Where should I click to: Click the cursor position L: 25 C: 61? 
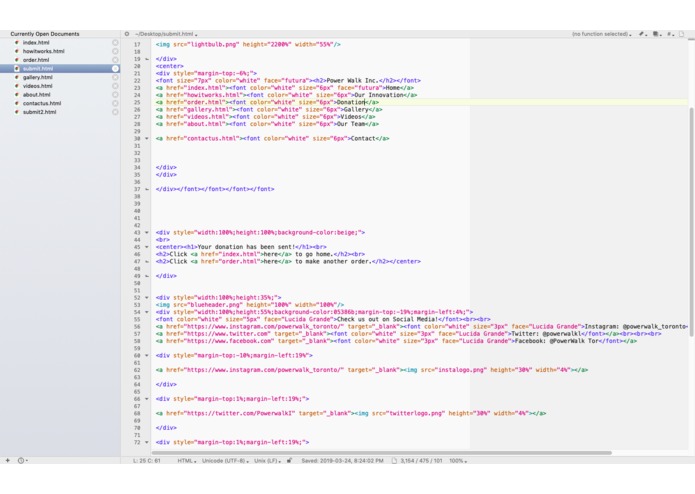point(147,461)
